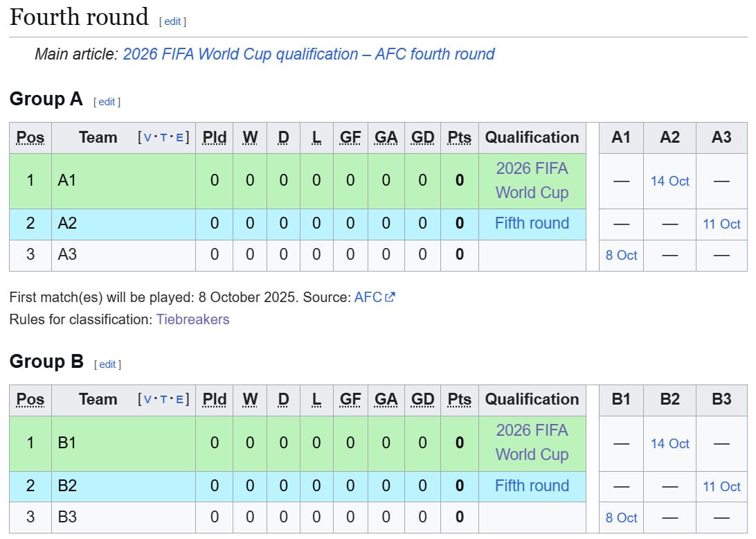The height and width of the screenshot is (539, 756).
Task: Open the T (talk) link in Group A table
Action: 163,138
